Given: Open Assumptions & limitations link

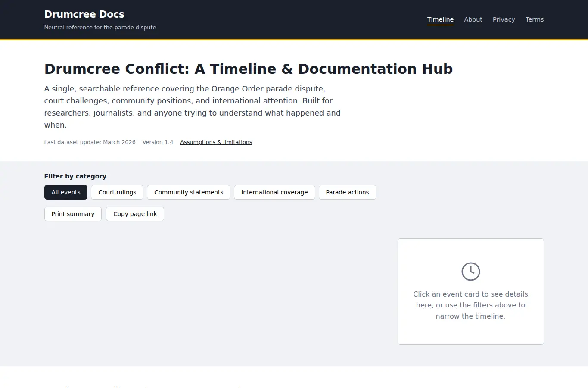Looking at the screenshot, I should coord(216,142).
